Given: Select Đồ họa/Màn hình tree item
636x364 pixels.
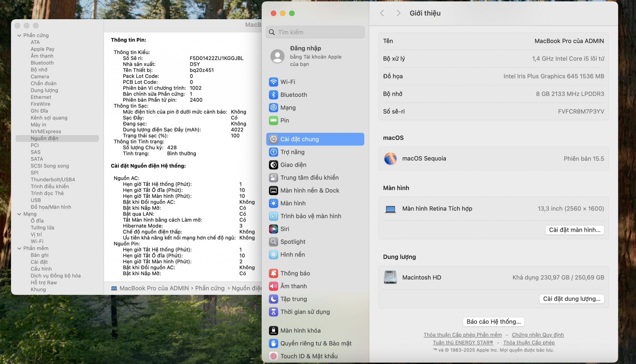Looking at the screenshot, I should pos(51,207).
